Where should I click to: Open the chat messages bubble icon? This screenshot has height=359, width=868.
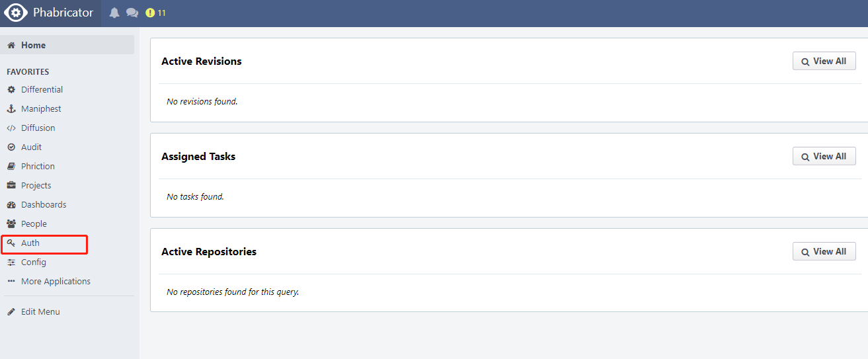coord(132,13)
